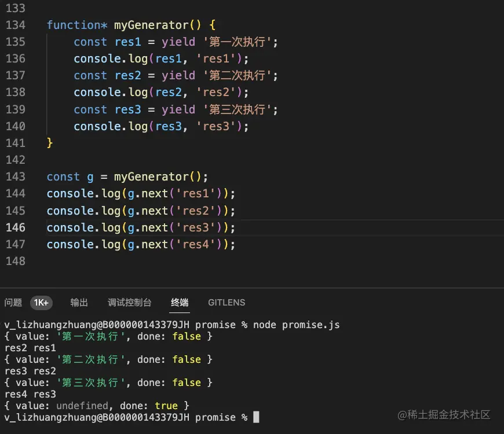Click myGenerator() call on line 143
The height and width of the screenshot is (434, 504).
158,177
